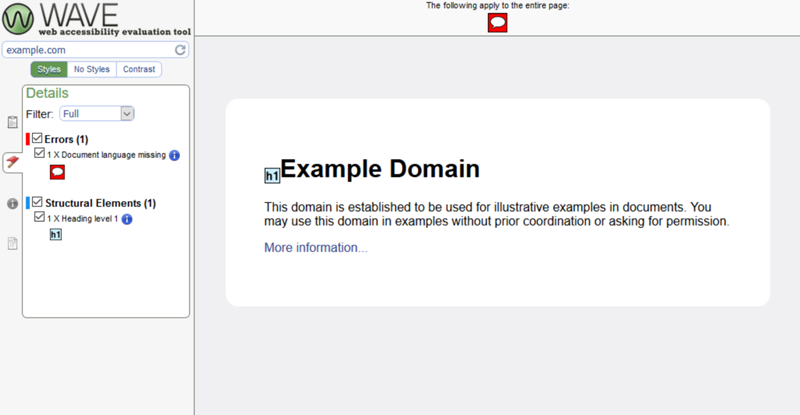Open the Details flag sidebar tab

click(x=12, y=162)
